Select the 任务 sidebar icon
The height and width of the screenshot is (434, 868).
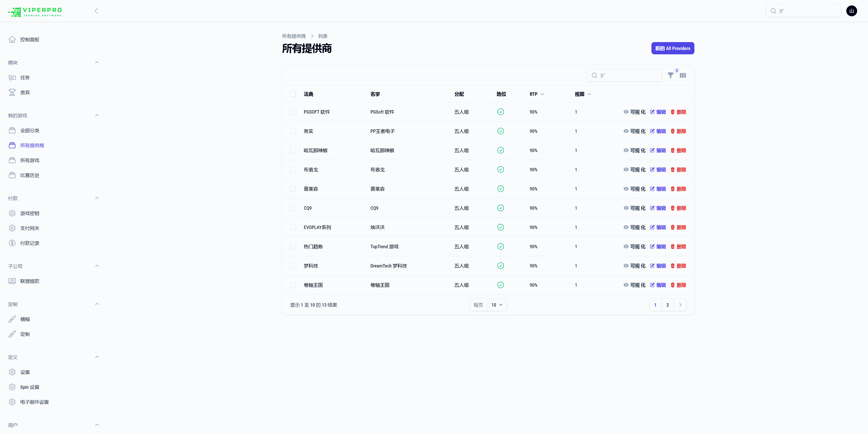12,77
